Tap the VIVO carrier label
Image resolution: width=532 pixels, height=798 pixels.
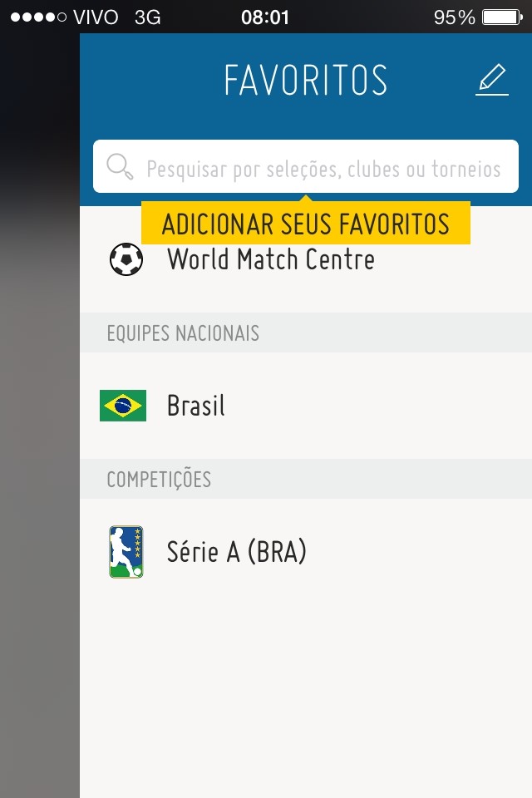pyautogui.click(x=96, y=17)
